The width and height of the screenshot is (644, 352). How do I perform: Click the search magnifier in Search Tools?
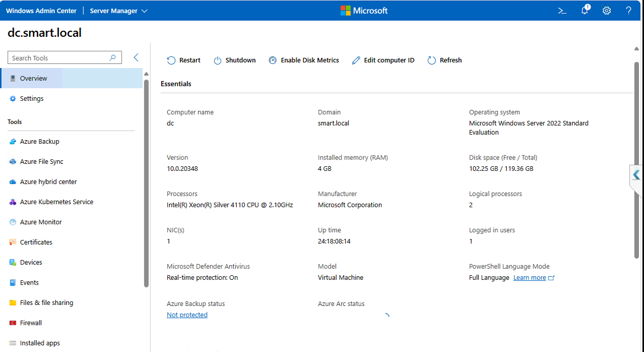pos(113,58)
